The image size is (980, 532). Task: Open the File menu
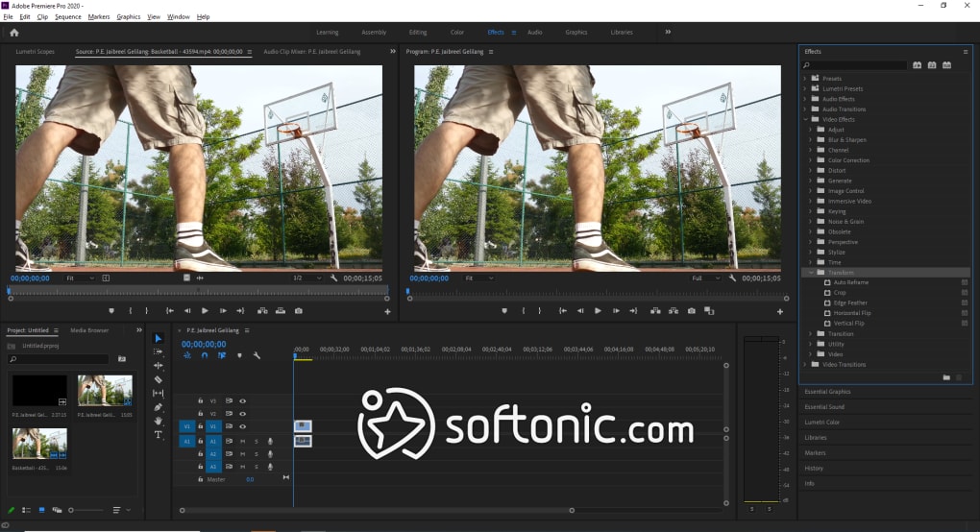[8, 17]
